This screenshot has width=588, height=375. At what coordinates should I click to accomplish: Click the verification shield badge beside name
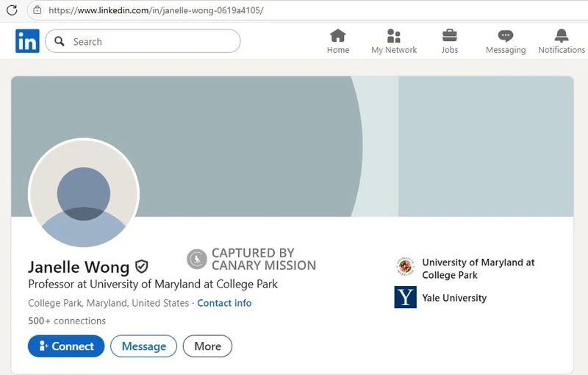(x=142, y=267)
